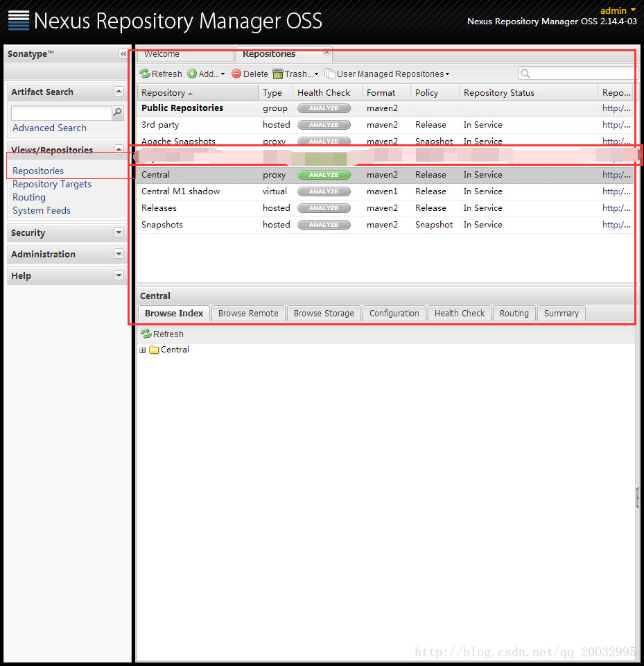The image size is (644, 666).
Task: Select the Snapshots repository row
Action: click(x=385, y=225)
